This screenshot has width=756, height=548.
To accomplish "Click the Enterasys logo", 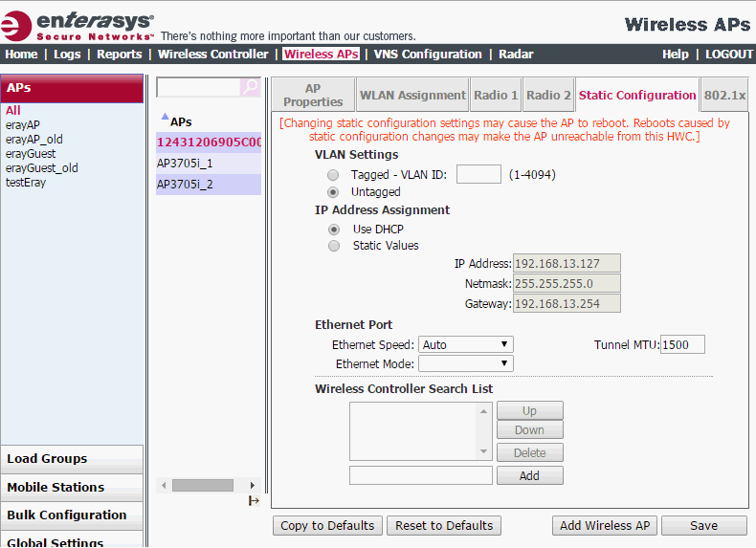I will [78, 26].
